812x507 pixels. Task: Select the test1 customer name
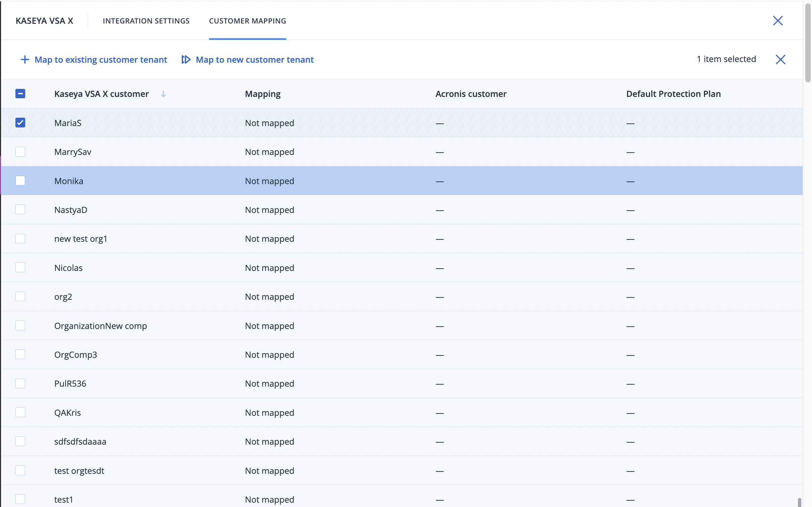(x=63, y=500)
